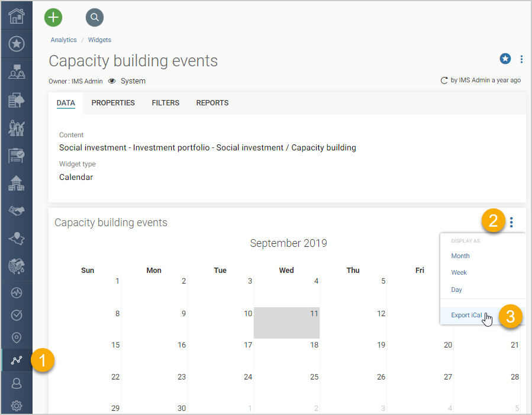Screen dimensions: 532x415
Task: Open the settings gear in sidebar
Action: [17, 406]
